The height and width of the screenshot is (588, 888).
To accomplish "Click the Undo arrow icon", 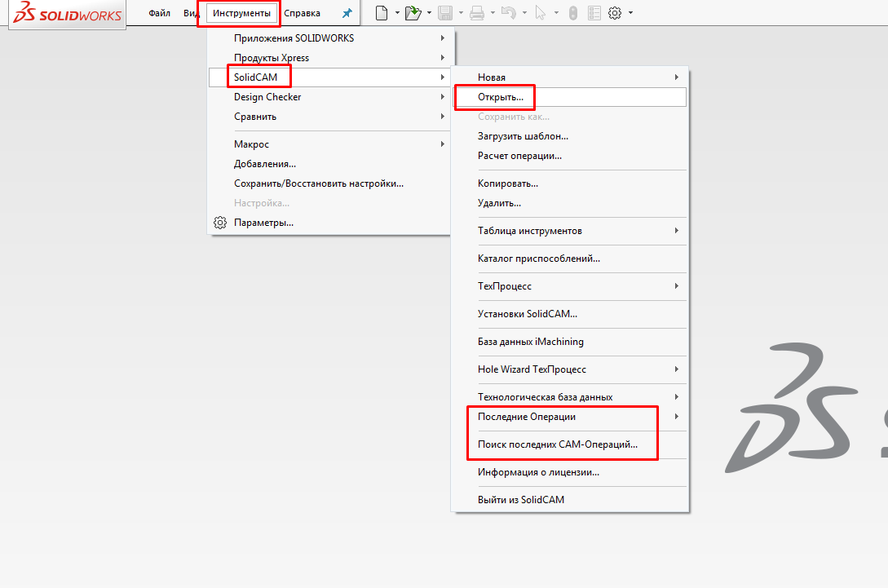I will (509, 12).
